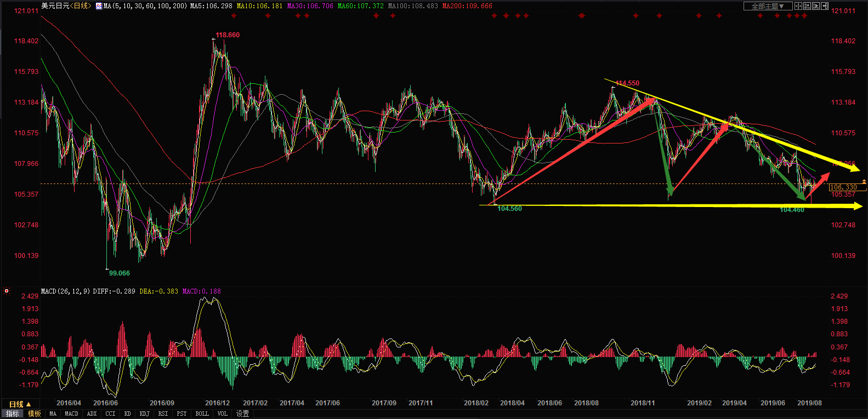Click the DEA:-0.383 value
The width and height of the screenshot is (868, 419).
click(x=159, y=291)
